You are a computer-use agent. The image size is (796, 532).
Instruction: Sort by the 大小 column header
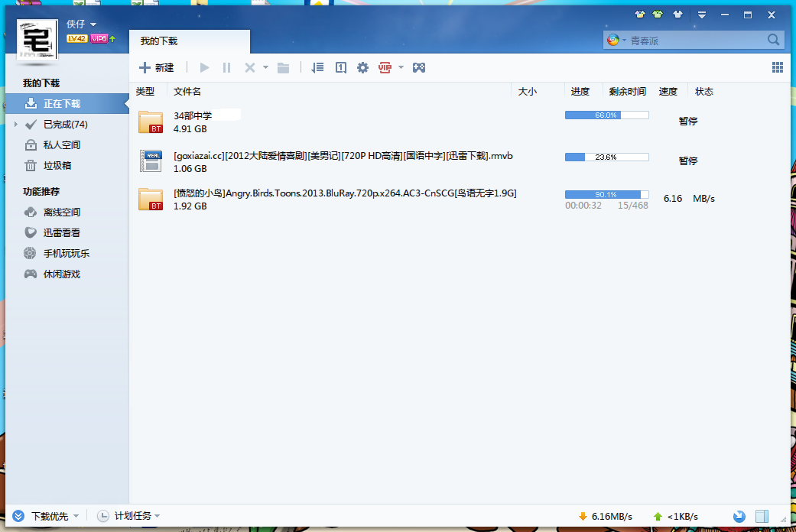528,92
